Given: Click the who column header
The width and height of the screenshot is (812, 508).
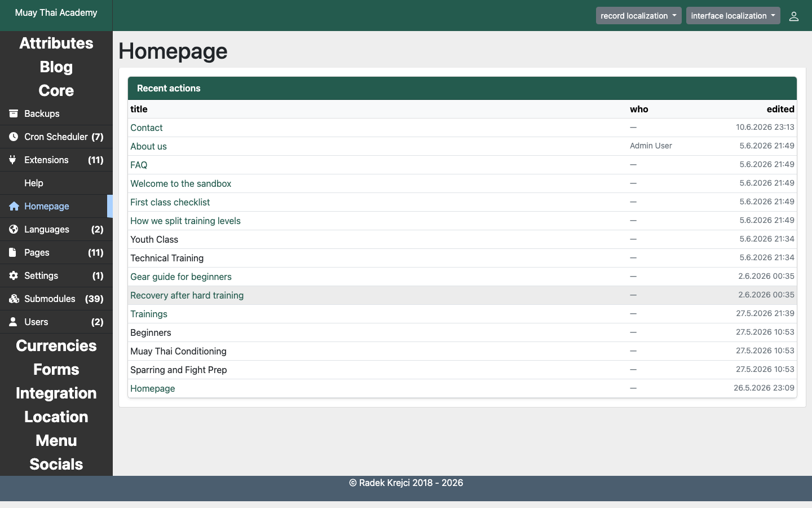Looking at the screenshot, I should pyautogui.click(x=639, y=109).
